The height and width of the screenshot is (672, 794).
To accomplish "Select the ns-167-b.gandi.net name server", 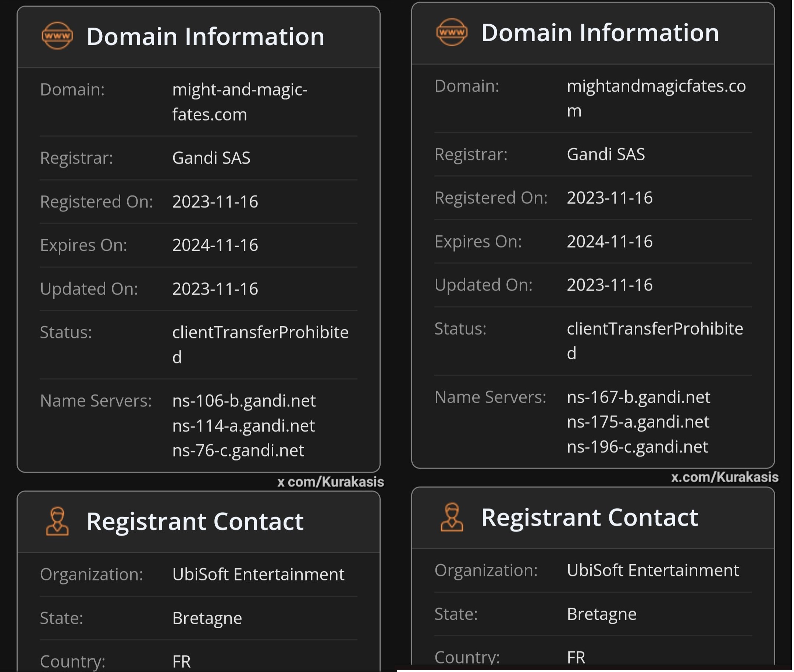I will click(638, 397).
